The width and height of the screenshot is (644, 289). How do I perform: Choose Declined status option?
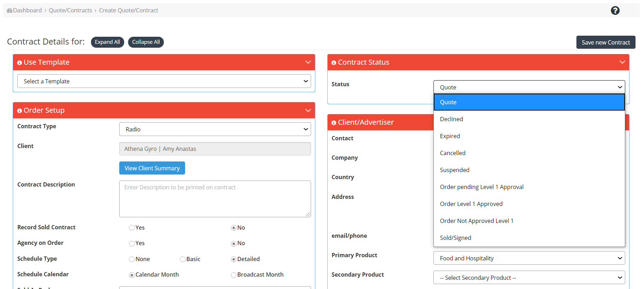(529, 119)
